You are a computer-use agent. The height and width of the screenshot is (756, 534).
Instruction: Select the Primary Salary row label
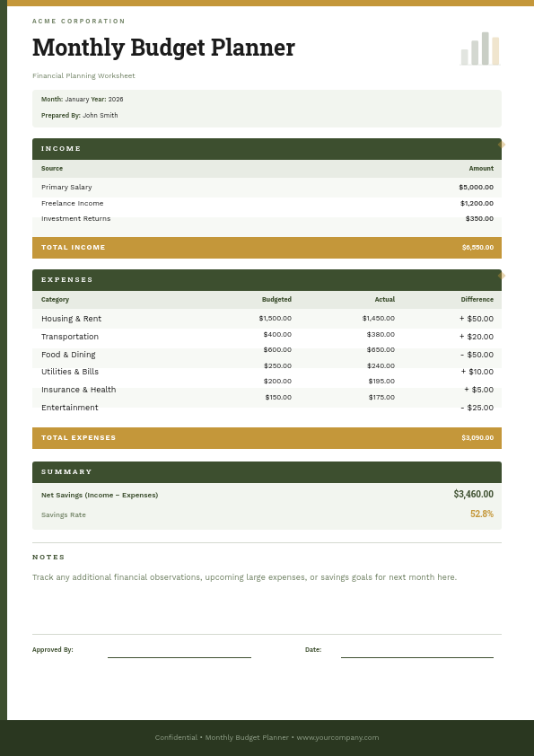coord(66,187)
